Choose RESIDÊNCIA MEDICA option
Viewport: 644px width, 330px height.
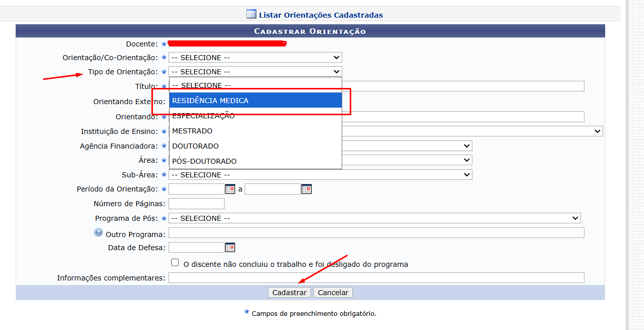255,101
